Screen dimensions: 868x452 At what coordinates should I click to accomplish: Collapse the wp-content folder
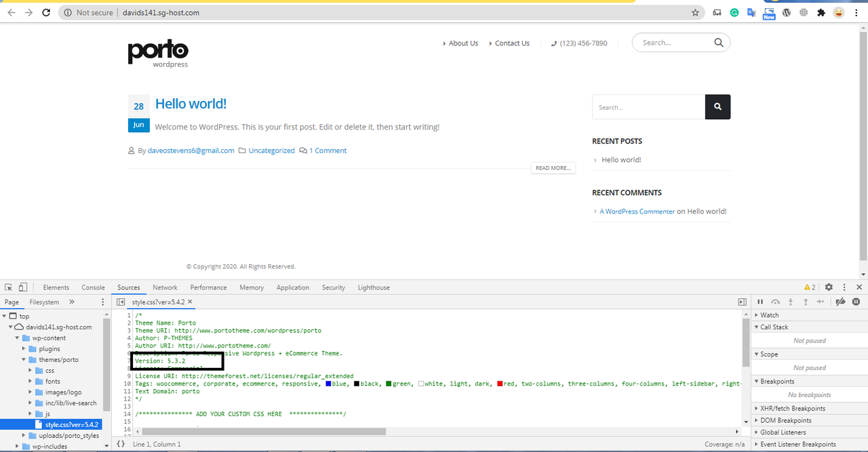(x=18, y=337)
